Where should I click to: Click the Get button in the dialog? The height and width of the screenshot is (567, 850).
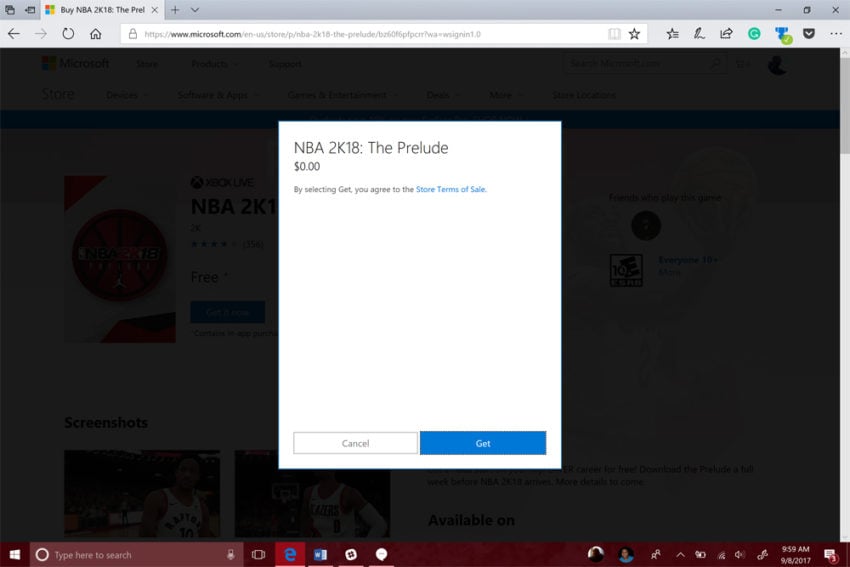coord(482,443)
